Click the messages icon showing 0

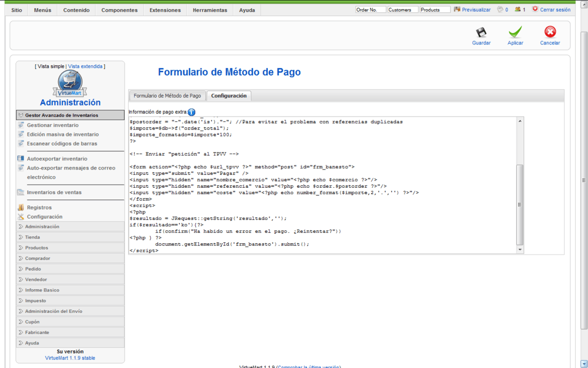[500, 10]
